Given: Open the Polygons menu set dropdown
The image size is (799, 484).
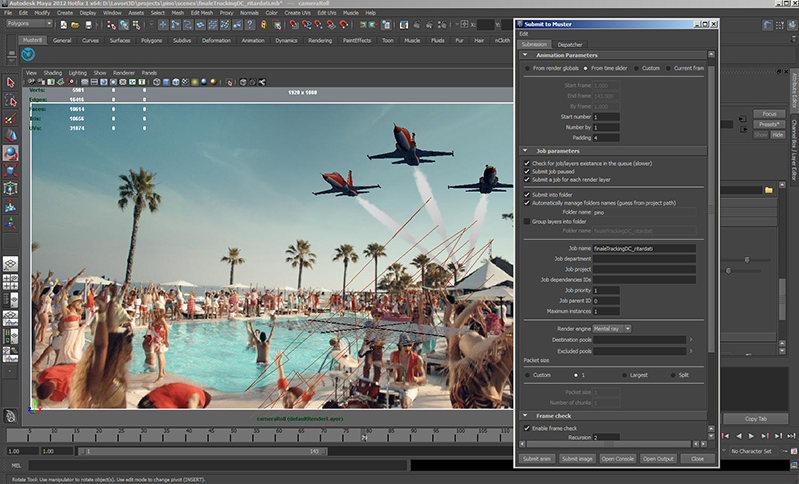Looking at the screenshot, I should click(x=29, y=24).
